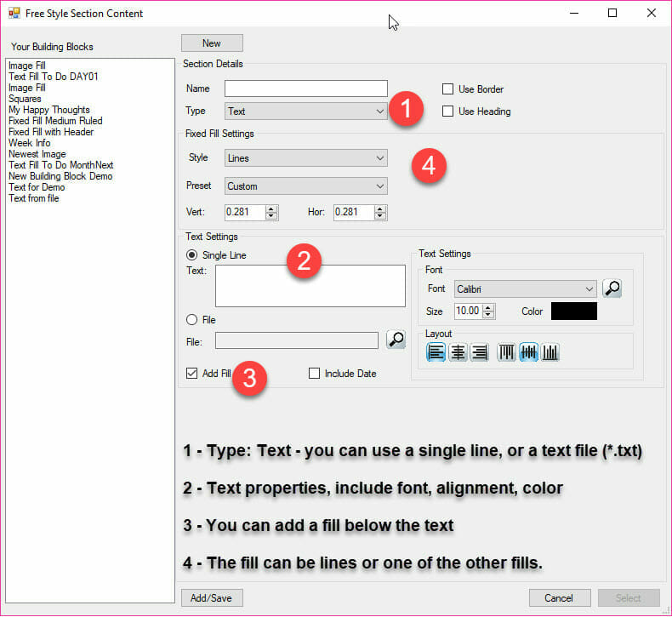Click the font browse magnifier icon
Image resolution: width=672 pixels, height=617 pixels.
point(612,289)
